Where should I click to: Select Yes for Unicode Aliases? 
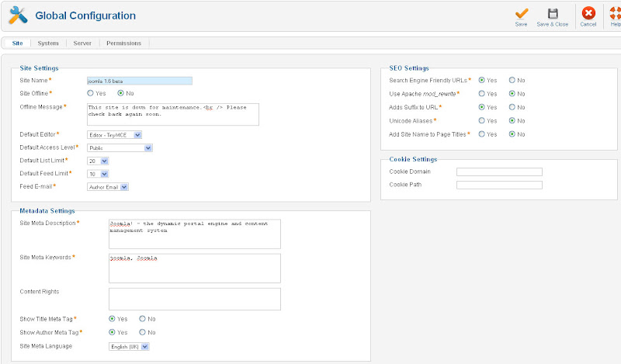click(481, 120)
